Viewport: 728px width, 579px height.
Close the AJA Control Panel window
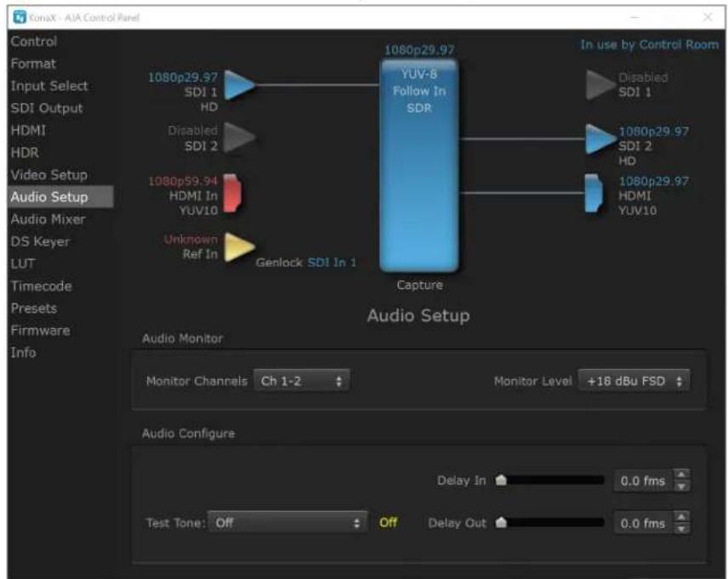point(708,17)
